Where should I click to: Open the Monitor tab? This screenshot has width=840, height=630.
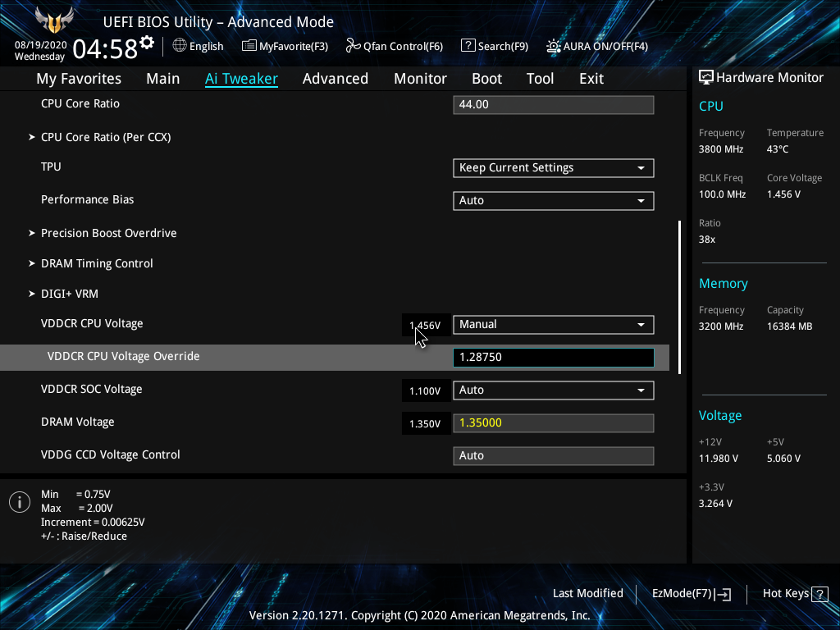click(420, 78)
